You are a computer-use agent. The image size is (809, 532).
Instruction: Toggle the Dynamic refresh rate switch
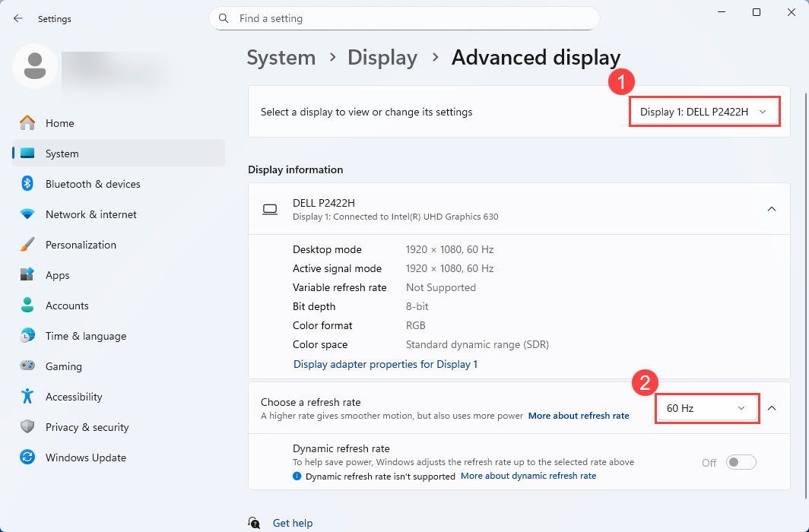pyautogui.click(x=741, y=462)
